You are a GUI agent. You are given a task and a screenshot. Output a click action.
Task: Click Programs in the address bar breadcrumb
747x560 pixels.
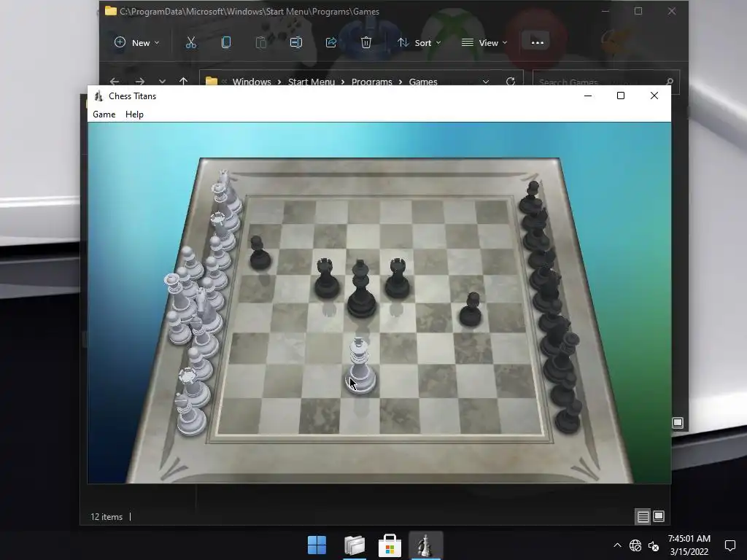[x=371, y=82]
